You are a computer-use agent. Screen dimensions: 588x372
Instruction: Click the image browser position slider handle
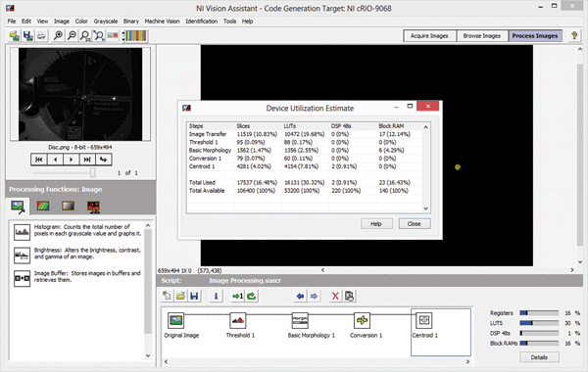click(93, 172)
